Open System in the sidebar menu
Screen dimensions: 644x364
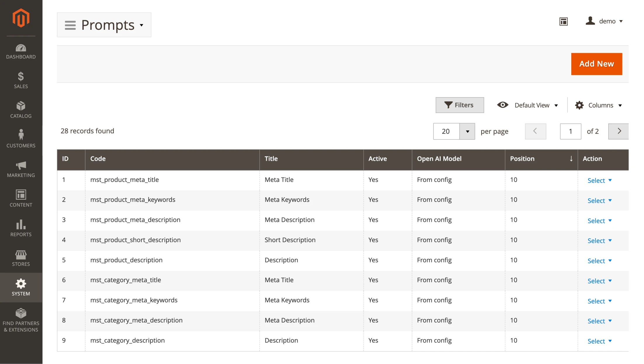(x=21, y=287)
